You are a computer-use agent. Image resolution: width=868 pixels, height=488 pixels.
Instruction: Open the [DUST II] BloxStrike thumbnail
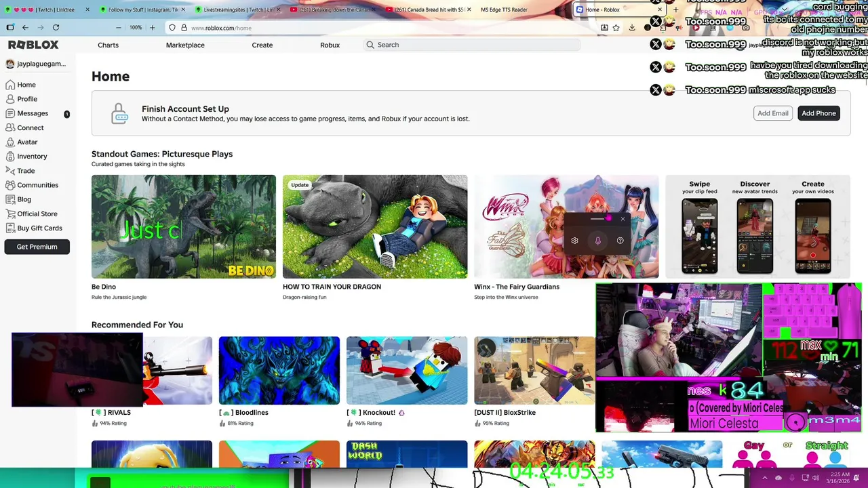click(x=534, y=371)
